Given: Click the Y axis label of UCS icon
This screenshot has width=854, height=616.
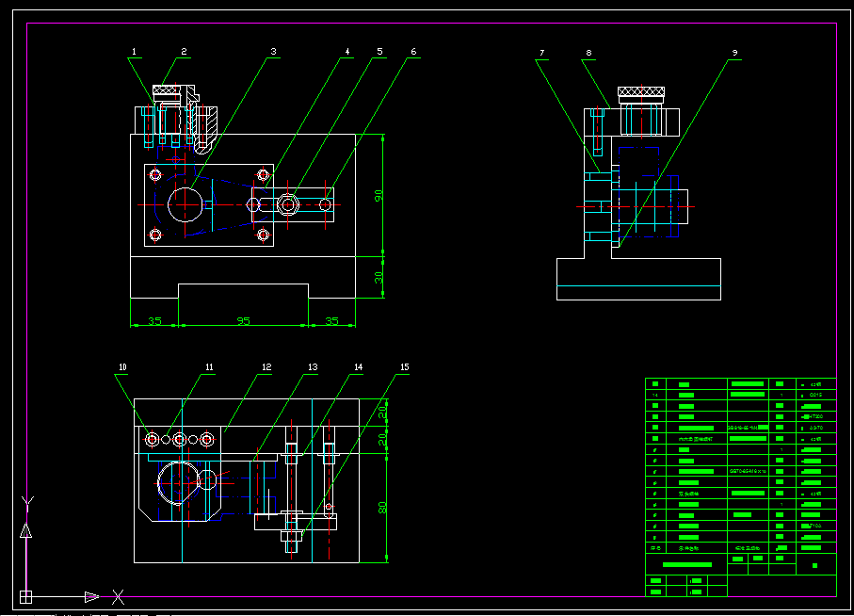Looking at the screenshot, I should click(27, 503).
